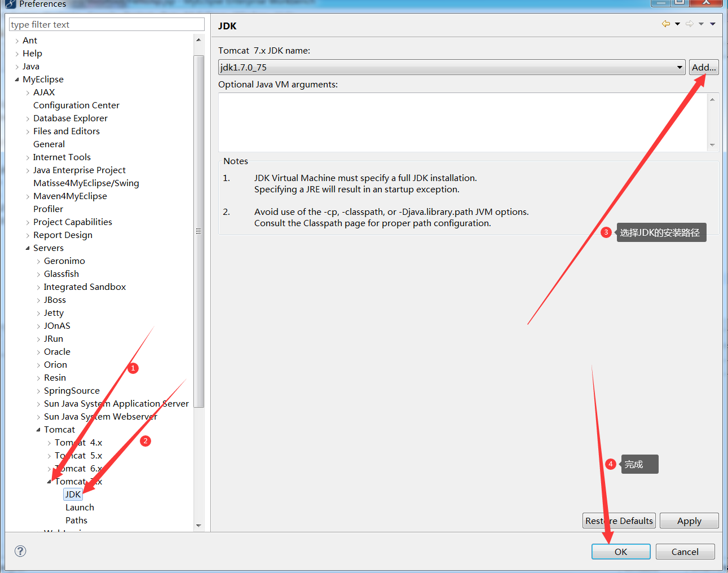
Task: Click the OK button
Action: [x=621, y=552]
